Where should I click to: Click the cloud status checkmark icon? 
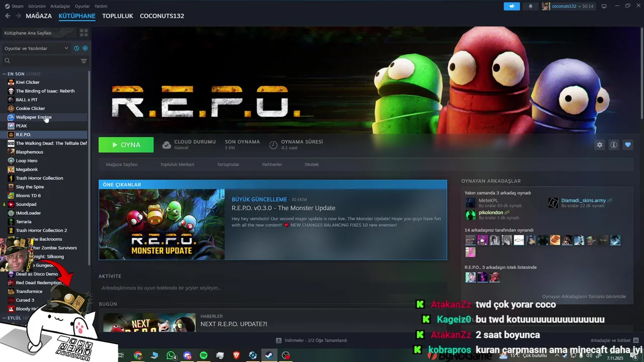pos(167,145)
